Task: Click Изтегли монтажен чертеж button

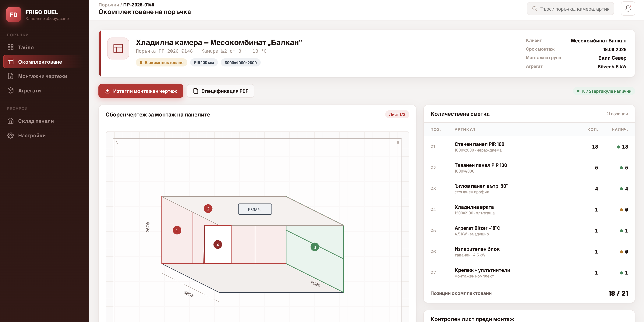Action: tap(141, 91)
